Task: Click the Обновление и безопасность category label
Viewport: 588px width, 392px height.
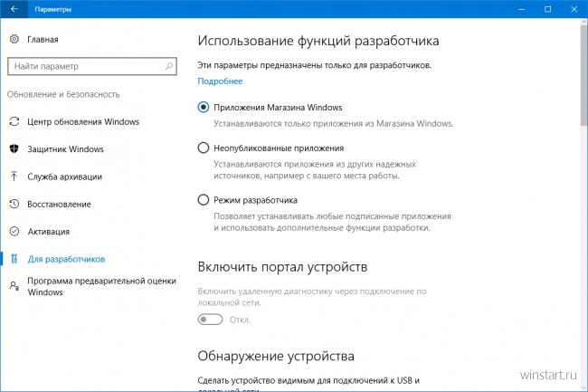Action: tap(63, 94)
